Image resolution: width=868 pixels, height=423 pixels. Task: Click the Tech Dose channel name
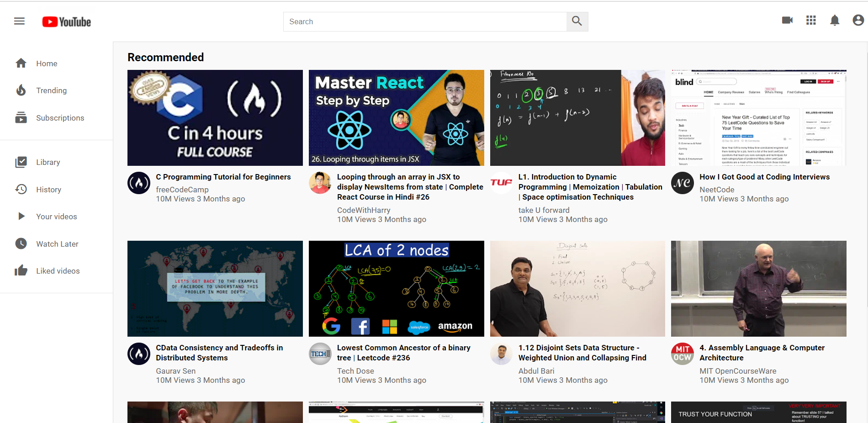point(355,371)
